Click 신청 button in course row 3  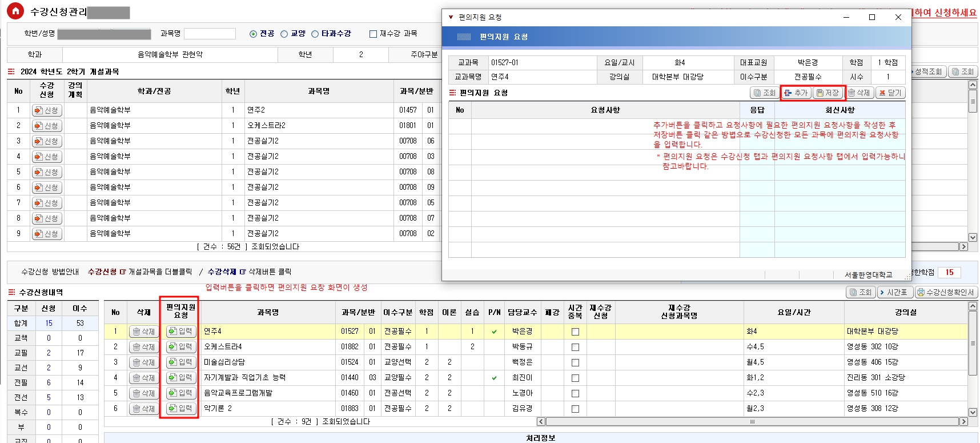point(47,141)
